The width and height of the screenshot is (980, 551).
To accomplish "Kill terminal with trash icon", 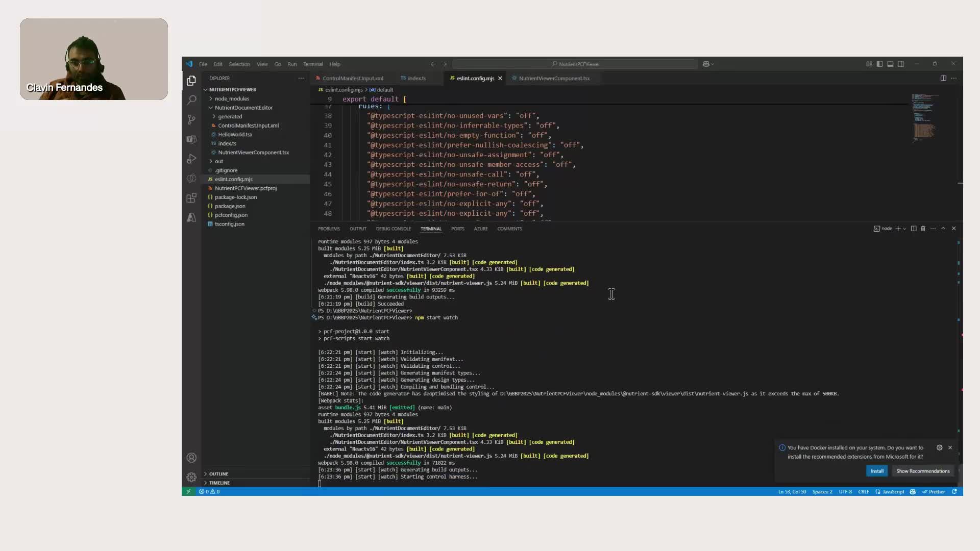I will point(923,229).
